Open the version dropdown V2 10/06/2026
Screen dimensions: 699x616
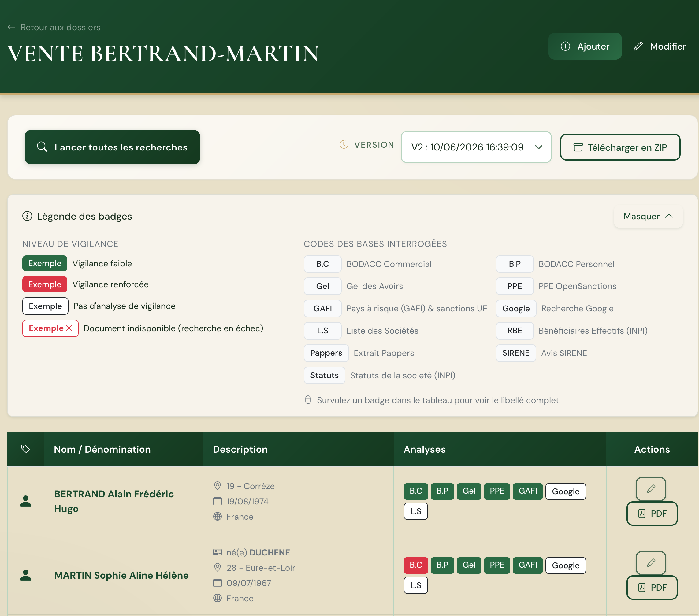click(476, 147)
